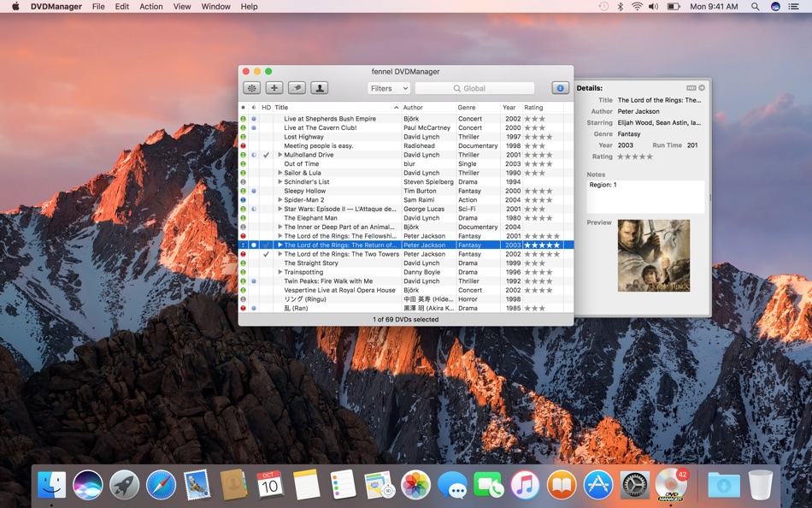Change star rating on The Elephant Man row
Screen dimensions: 812x508
click(538, 218)
